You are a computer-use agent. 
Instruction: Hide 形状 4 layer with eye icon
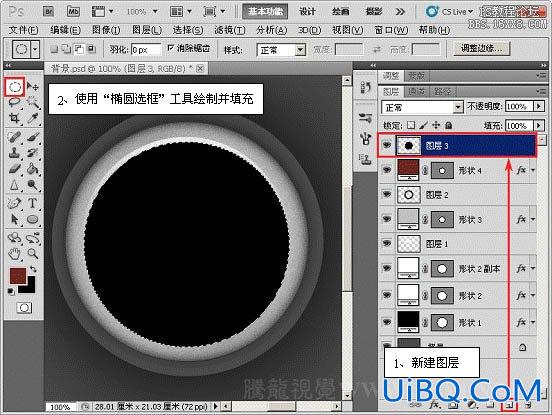click(x=387, y=170)
